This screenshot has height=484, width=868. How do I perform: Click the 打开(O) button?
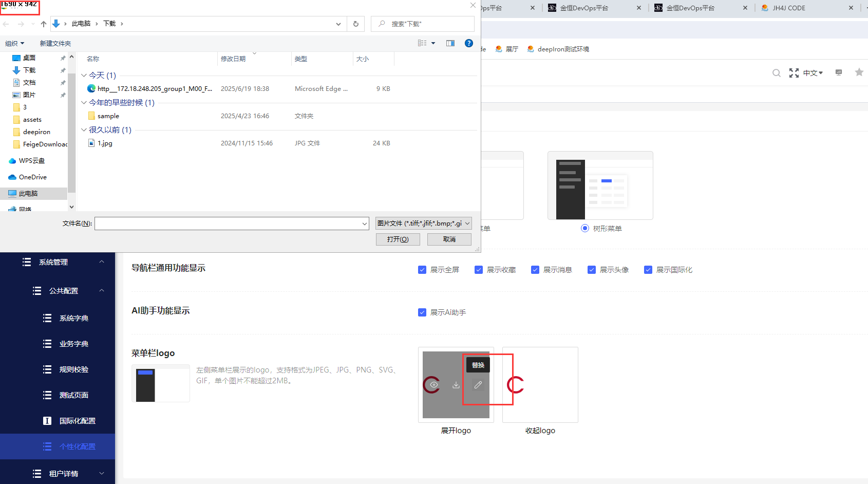click(398, 239)
